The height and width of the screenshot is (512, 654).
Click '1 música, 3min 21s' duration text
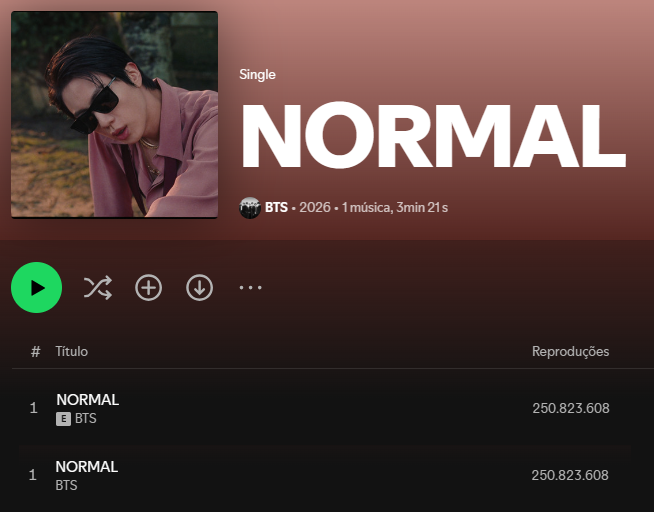pos(395,207)
